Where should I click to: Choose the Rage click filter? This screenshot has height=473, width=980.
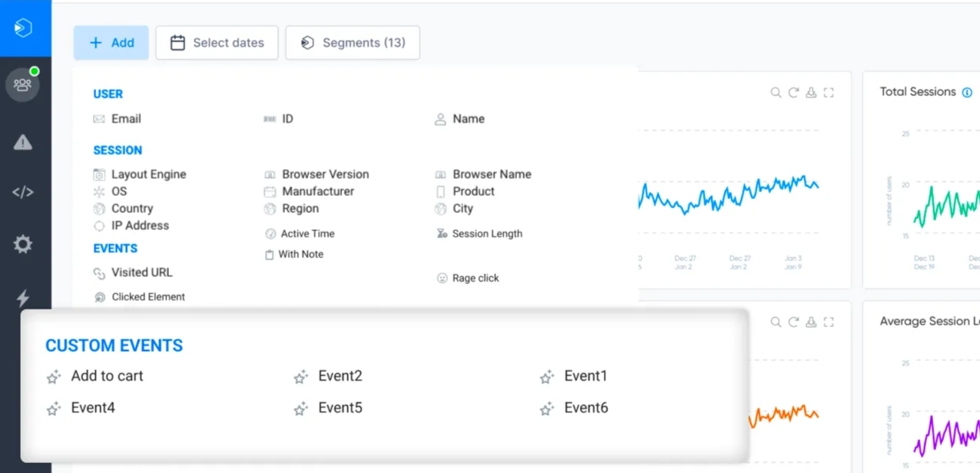[x=468, y=278]
